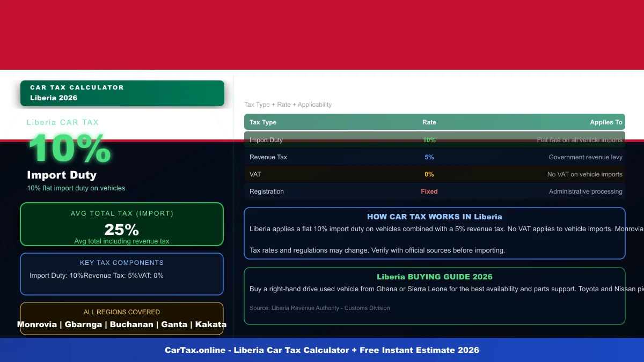This screenshot has height=362, width=644.
Task: Click the Monrovia | Gbarnga | Buchanan regions line
Action: (x=122, y=324)
